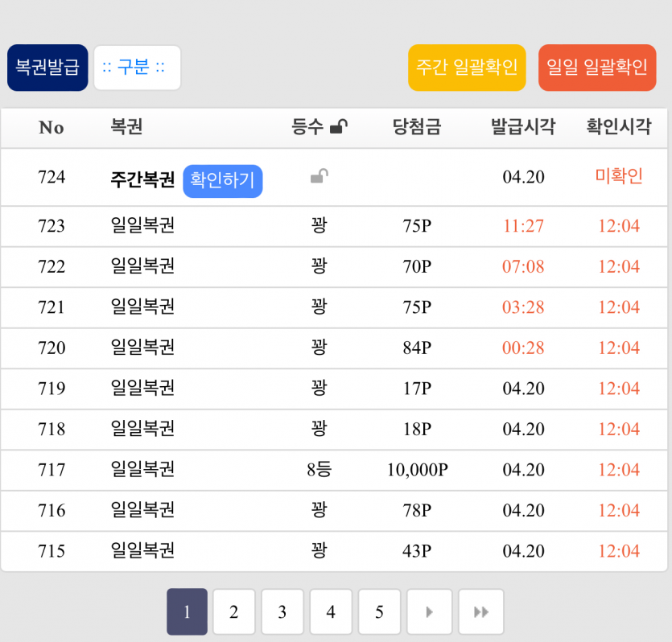672x642 pixels.
Task: Click the 발급시각 column header
Action: coord(523,127)
